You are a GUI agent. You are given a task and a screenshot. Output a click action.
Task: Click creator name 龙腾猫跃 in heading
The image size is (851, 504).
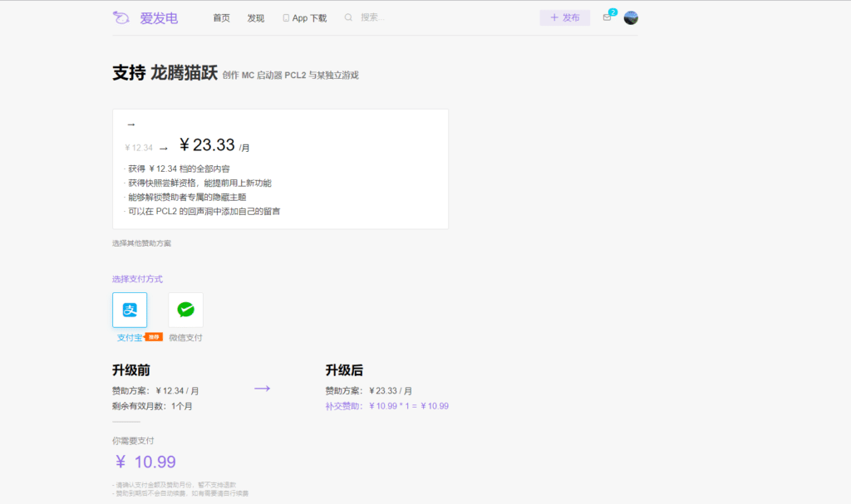click(x=184, y=73)
